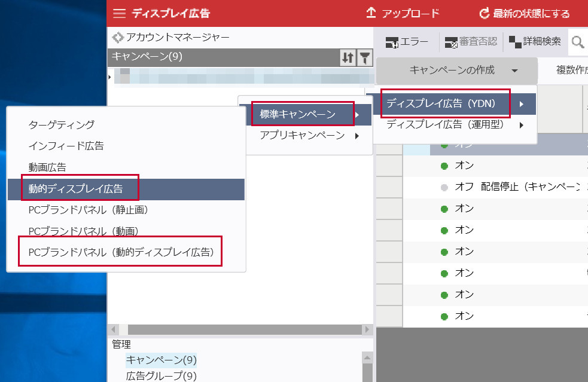Click the sort arrows icon in キャンペーン header

[348, 58]
